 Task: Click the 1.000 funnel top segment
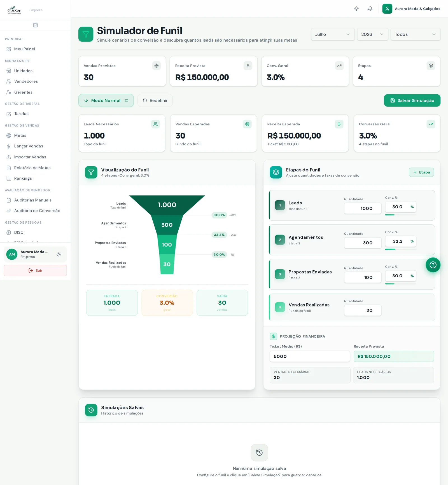tap(167, 205)
